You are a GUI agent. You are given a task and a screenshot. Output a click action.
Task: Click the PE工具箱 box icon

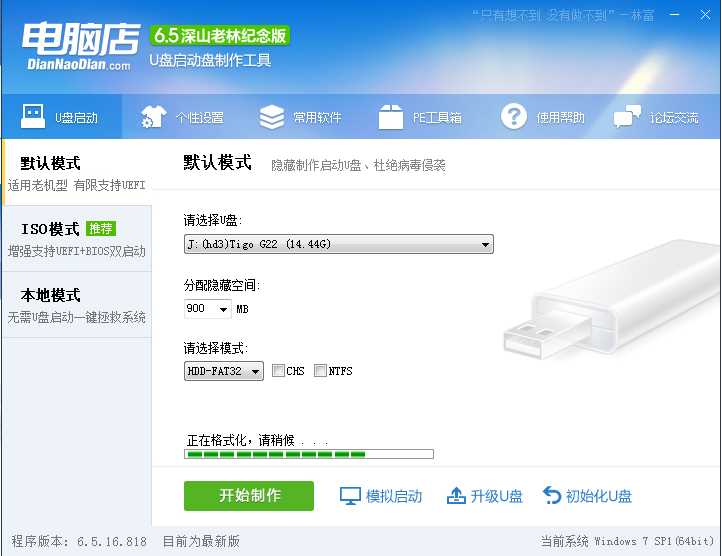(x=391, y=117)
